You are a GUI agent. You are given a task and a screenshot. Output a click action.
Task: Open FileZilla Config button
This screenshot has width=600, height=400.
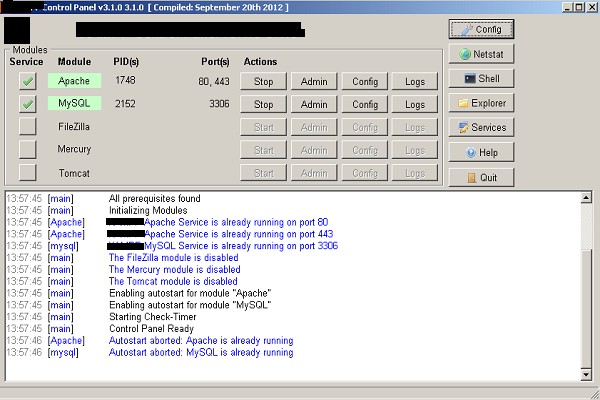click(x=365, y=127)
